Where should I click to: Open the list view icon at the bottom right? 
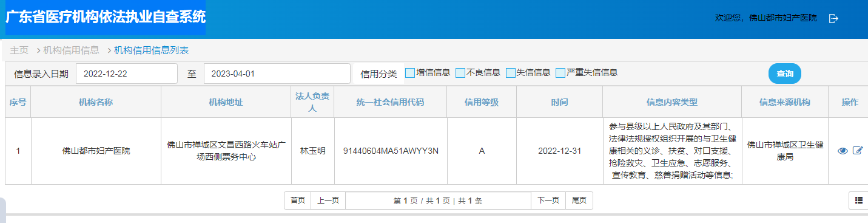[x=858, y=201]
